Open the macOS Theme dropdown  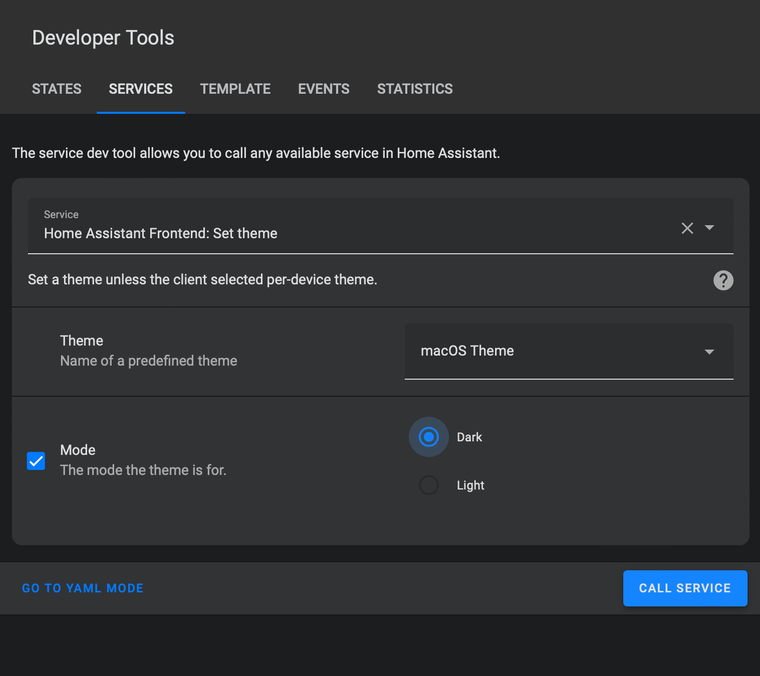coord(569,351)
